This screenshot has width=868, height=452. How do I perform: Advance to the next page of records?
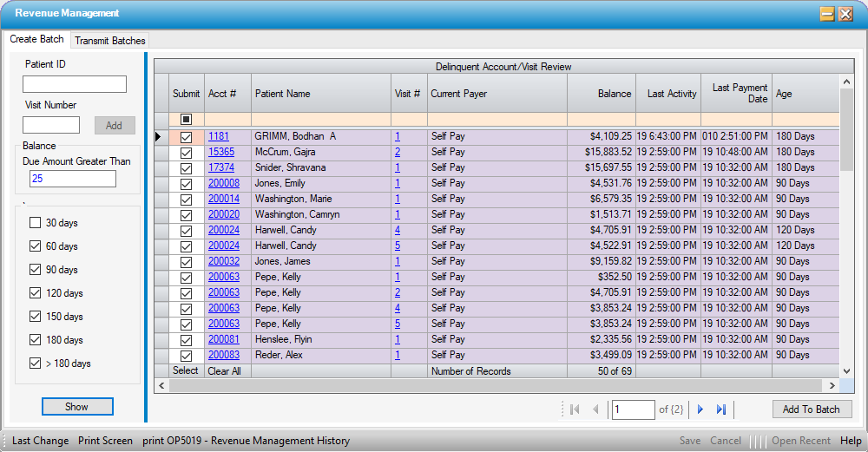coord(700,409)
